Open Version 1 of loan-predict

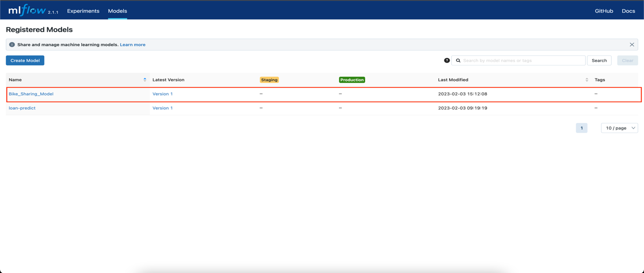pos(163,108)
